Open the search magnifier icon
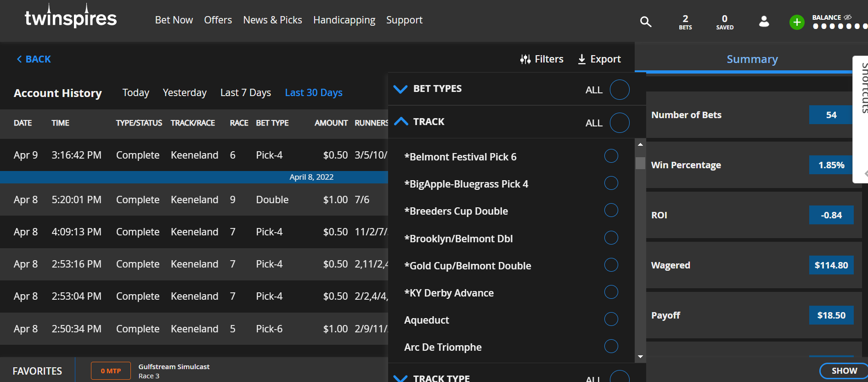This screenshot has width=868, height=382. coord(646,21)
